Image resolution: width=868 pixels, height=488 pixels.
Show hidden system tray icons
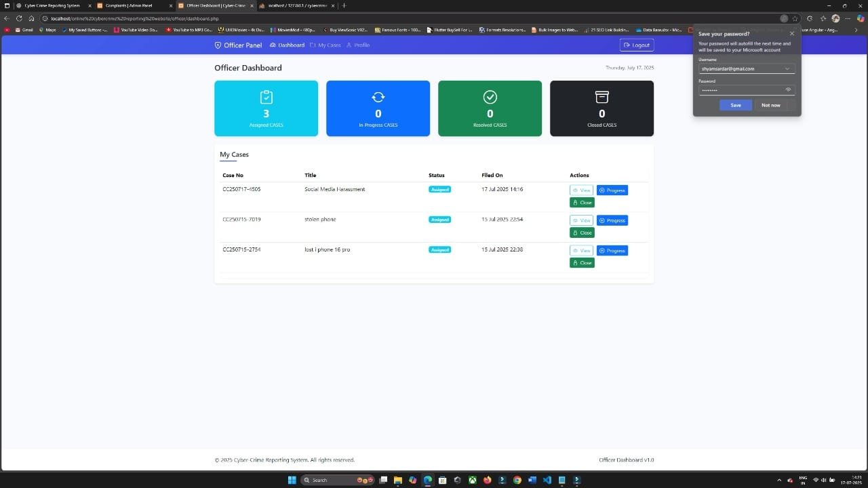point(778,480)
